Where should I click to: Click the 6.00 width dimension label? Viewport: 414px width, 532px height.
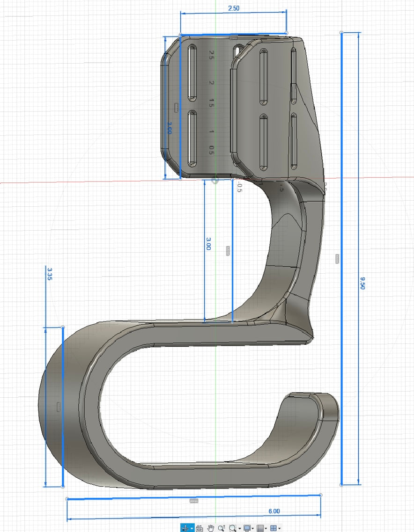click(274, 511)
